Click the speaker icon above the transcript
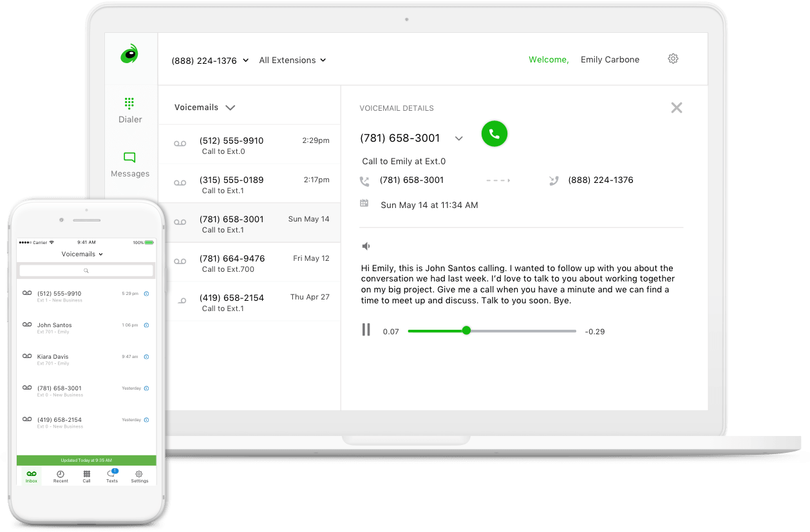 366,245
